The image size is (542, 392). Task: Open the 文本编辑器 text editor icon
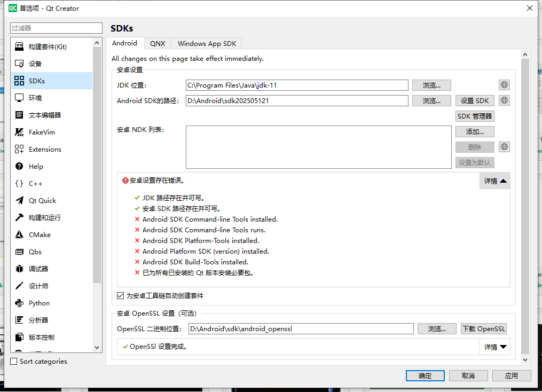click(19, 115)
